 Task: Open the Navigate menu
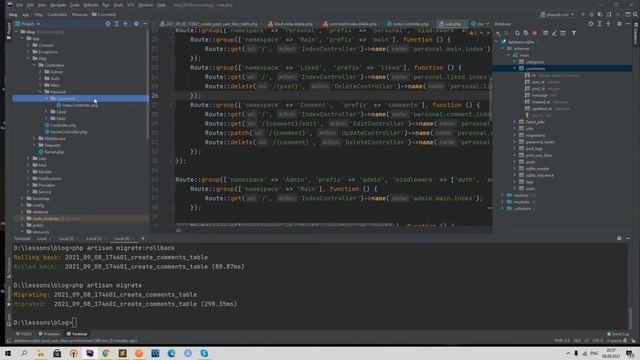coord(58,5)
